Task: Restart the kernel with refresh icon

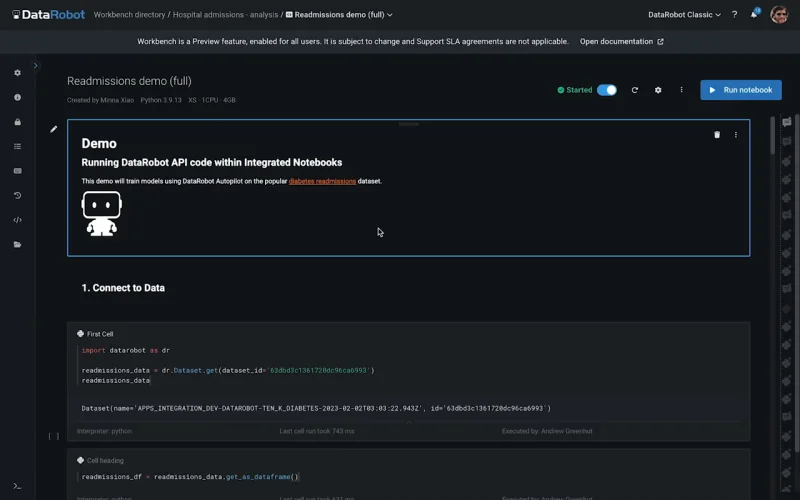Action: (x=635, y=90)
